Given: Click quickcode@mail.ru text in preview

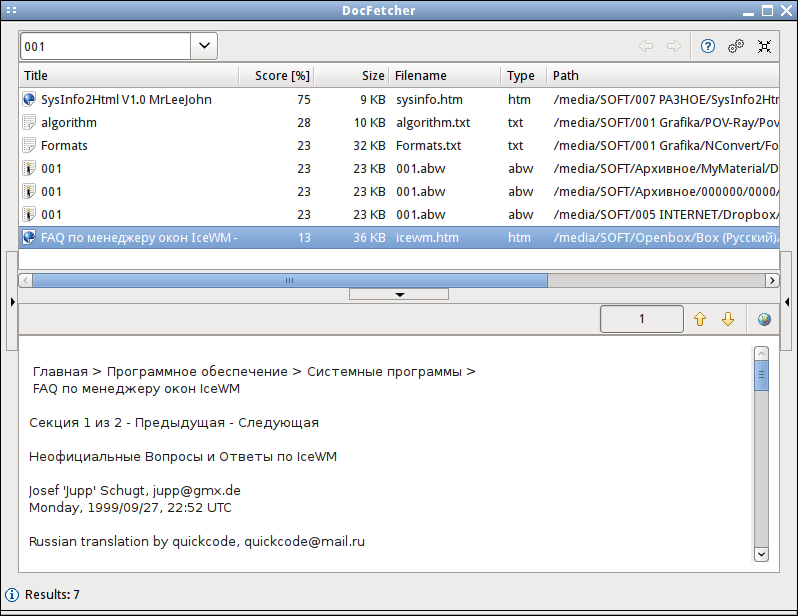Looking at the screenshot, I should tap(304, 542).
